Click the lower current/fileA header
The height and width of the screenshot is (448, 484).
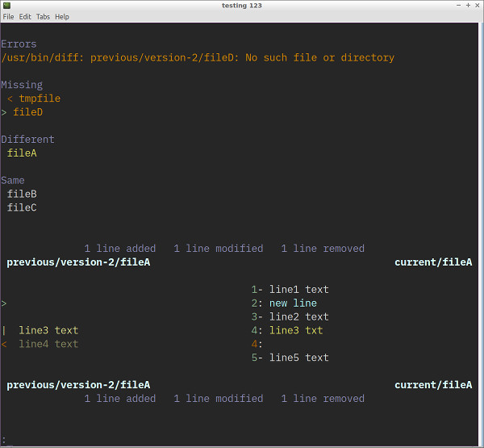tap(433, 385)
